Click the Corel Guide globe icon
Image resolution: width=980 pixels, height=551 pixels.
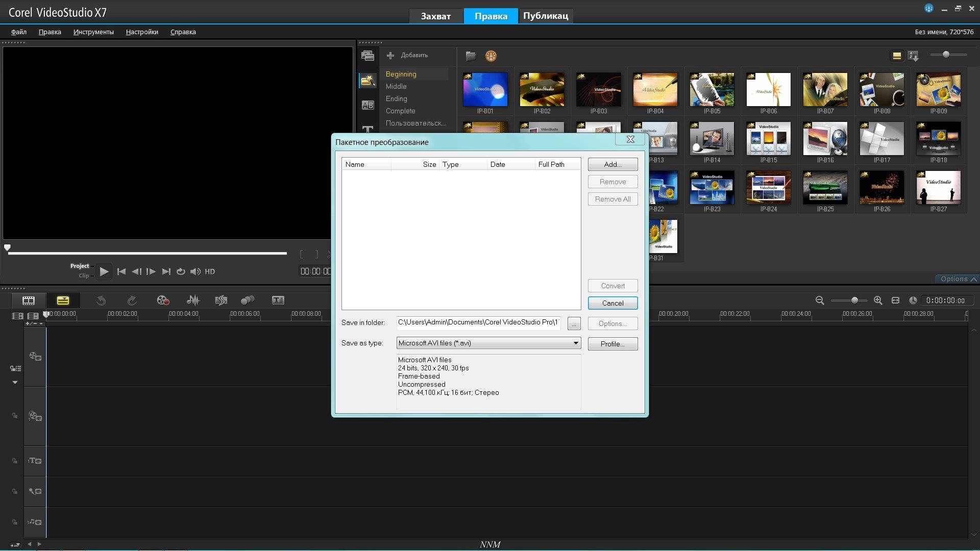click(x=929, y=8)
